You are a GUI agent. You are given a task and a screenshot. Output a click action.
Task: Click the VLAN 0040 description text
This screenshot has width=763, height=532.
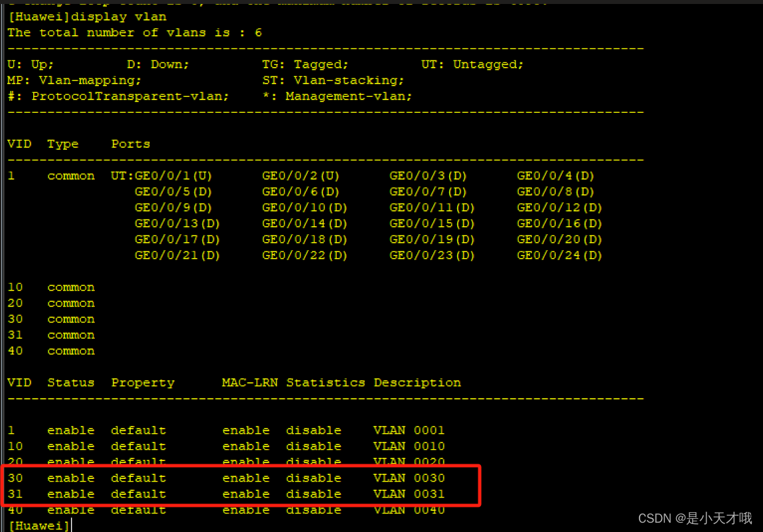point(409,509)
